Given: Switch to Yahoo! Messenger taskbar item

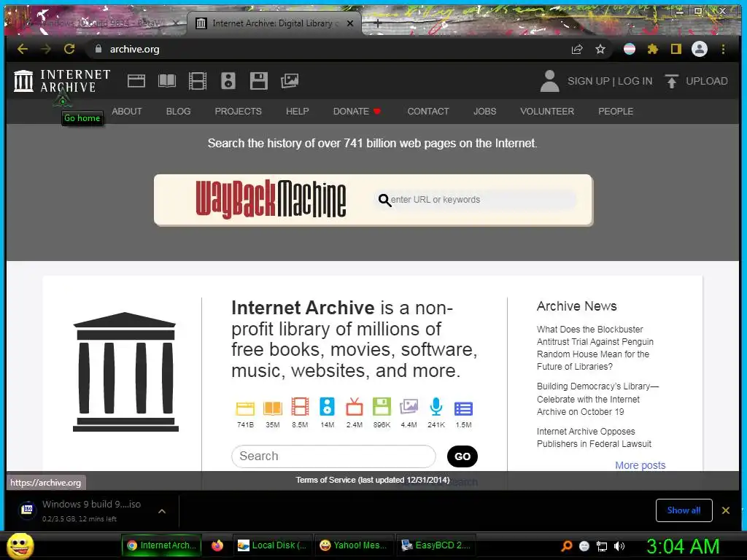Looking at the screenshot, I should point(354,545).
